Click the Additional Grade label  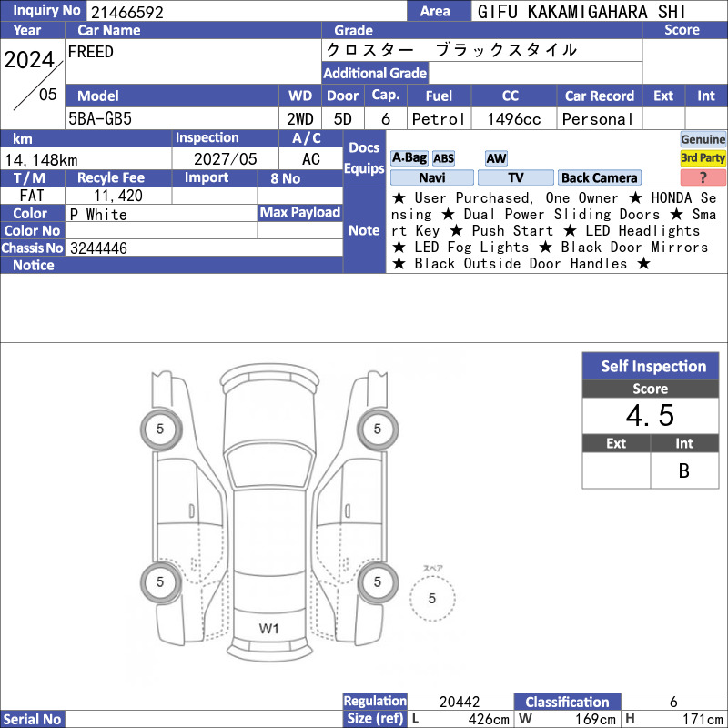pos(375,73)
